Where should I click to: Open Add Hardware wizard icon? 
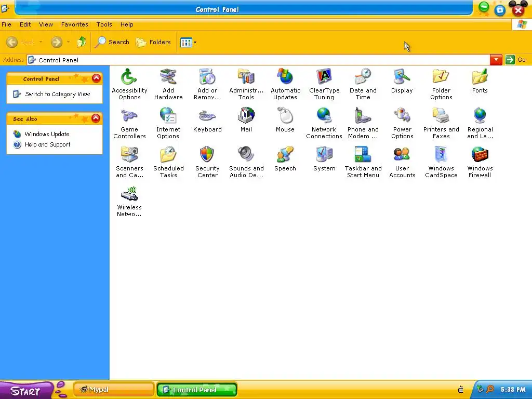[168, 84]
